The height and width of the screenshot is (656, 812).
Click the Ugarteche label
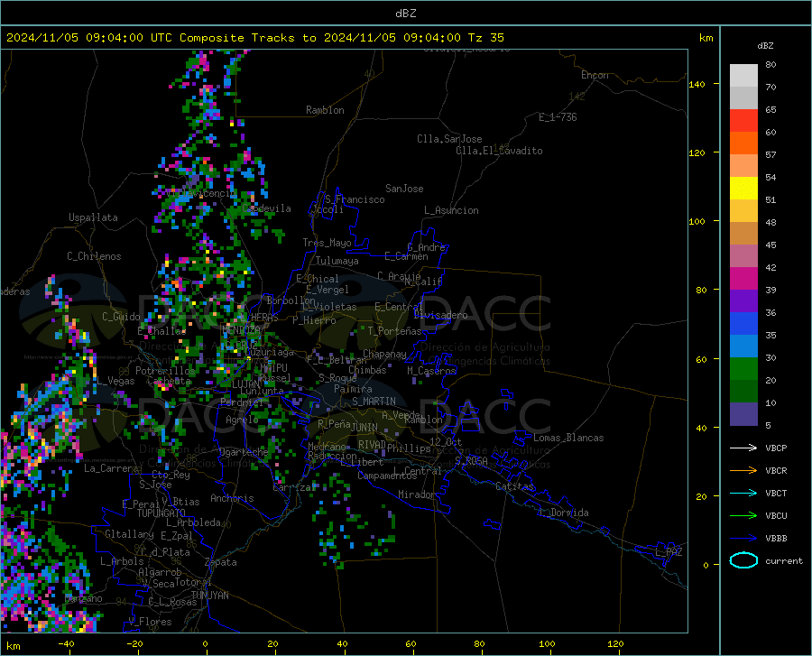[x=244, y=452]
